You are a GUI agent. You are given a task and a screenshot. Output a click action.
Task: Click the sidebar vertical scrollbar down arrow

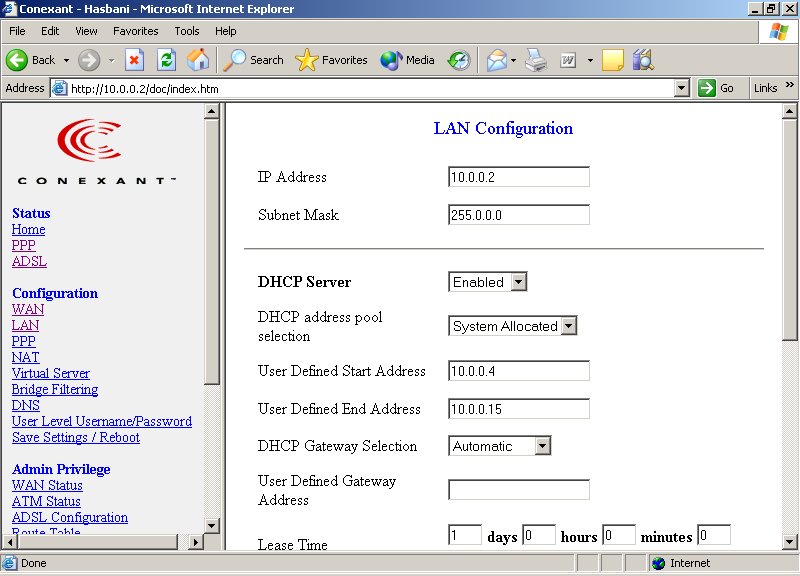point(212,525)
